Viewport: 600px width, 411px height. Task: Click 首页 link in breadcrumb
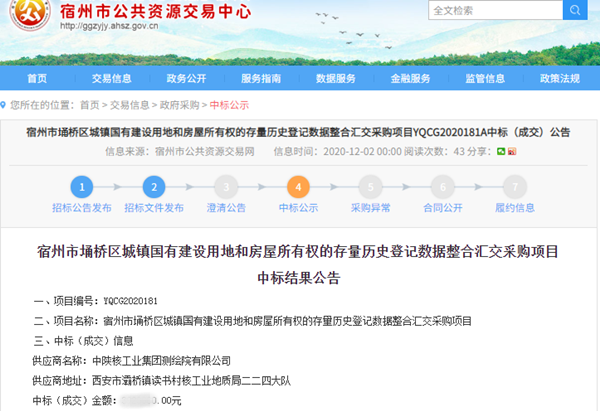(89, 105)
